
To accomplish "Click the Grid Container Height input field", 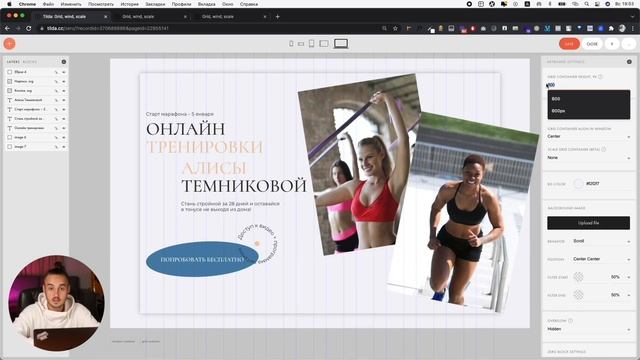I will point(588,85).
